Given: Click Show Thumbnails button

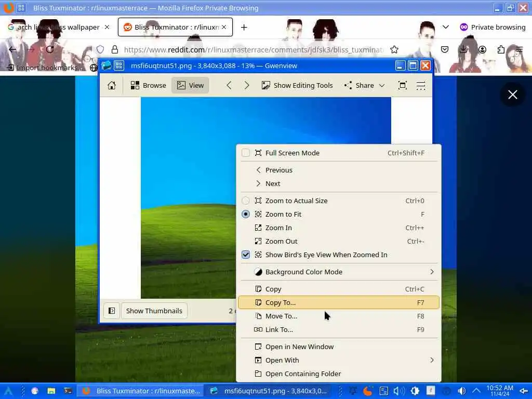Looking at the screenshot, I should pyautogui.click(x=154, y=311).
